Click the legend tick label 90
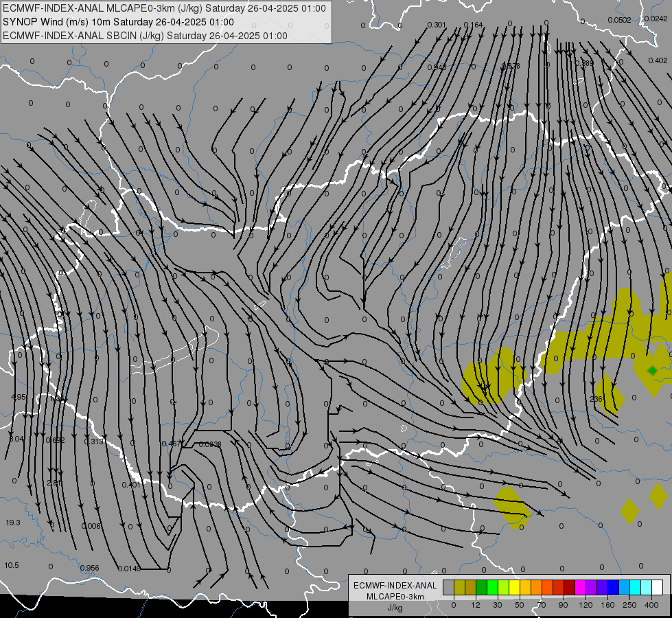 (563, 605)
